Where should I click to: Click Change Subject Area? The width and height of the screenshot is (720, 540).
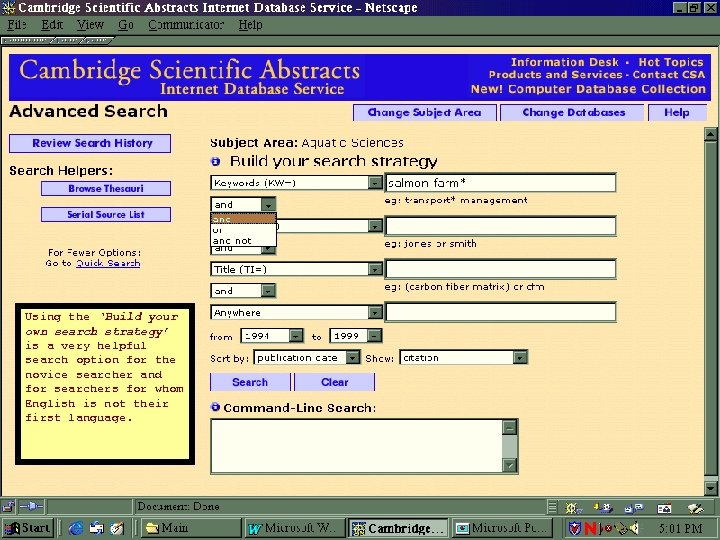(x=424, y=112)
